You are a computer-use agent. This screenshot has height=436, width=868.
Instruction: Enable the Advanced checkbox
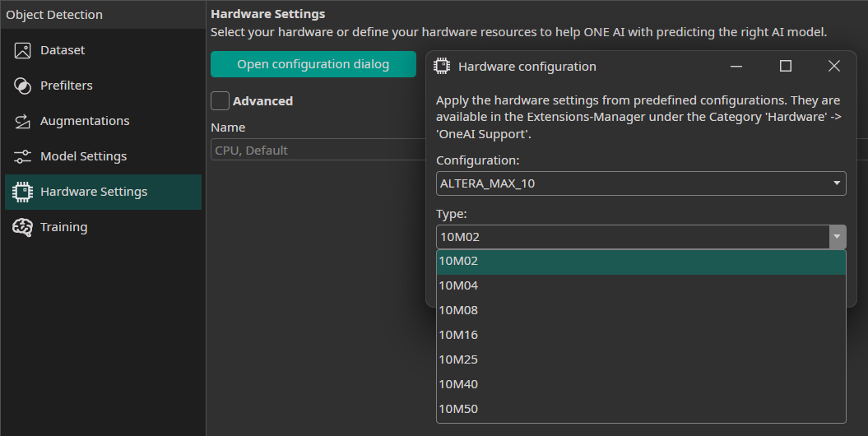pyautogui.click(x=220, y=100)
